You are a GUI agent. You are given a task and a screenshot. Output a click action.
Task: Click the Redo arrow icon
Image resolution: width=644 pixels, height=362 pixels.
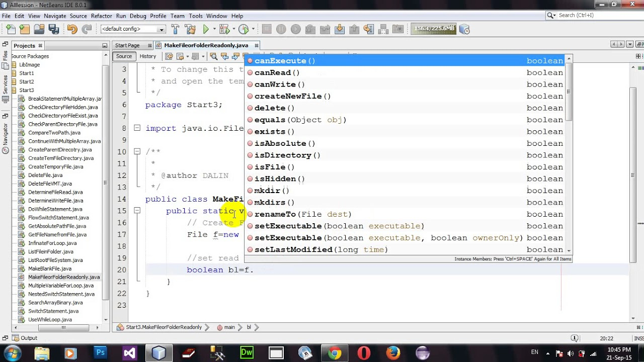pyautogui.click(x=87, y=29)
